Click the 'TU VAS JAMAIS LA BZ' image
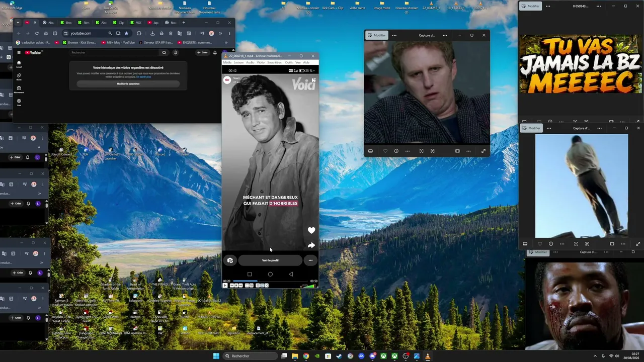 point(581,64)
